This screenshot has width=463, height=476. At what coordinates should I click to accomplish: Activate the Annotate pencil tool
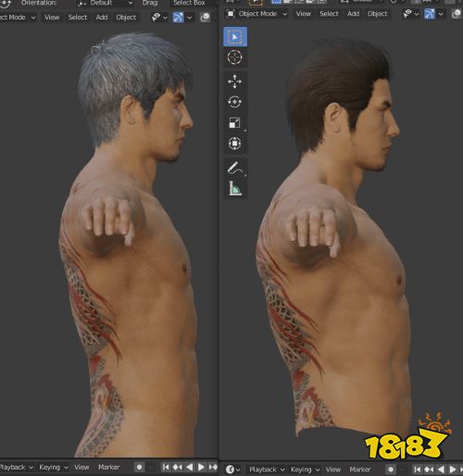(x=235, y=168)
